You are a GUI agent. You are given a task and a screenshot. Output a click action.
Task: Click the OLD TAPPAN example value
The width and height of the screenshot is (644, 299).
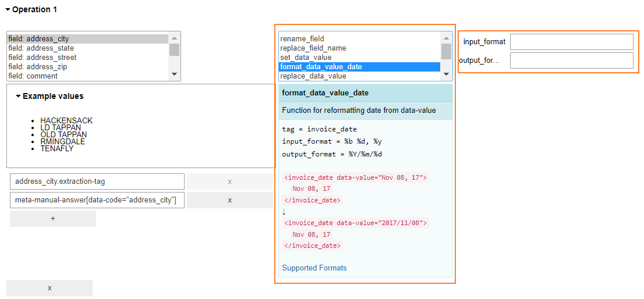(63, 134)
